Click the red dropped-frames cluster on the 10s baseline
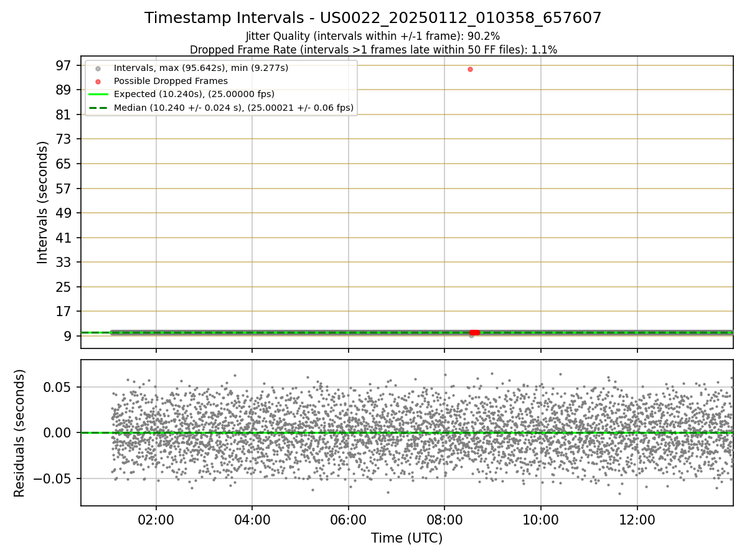The width and height of the screenshot is (747, 560). 474,332
